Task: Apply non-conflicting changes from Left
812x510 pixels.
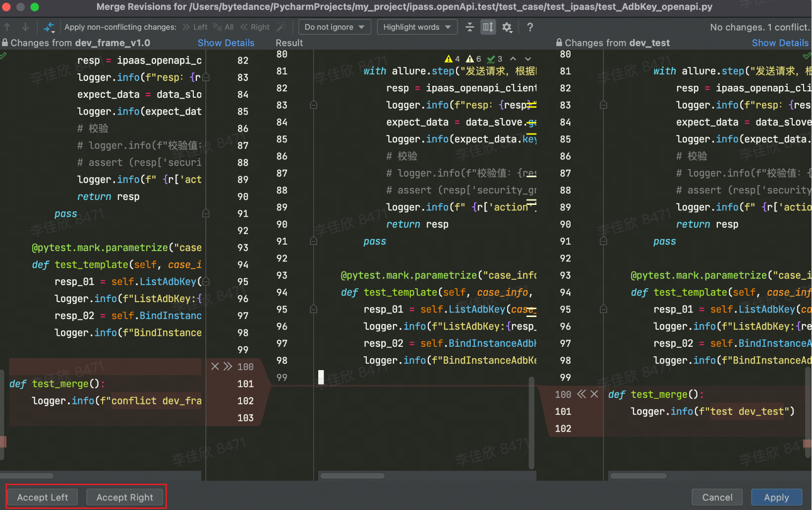Action: pyautogui.click(x=195, y=27)
